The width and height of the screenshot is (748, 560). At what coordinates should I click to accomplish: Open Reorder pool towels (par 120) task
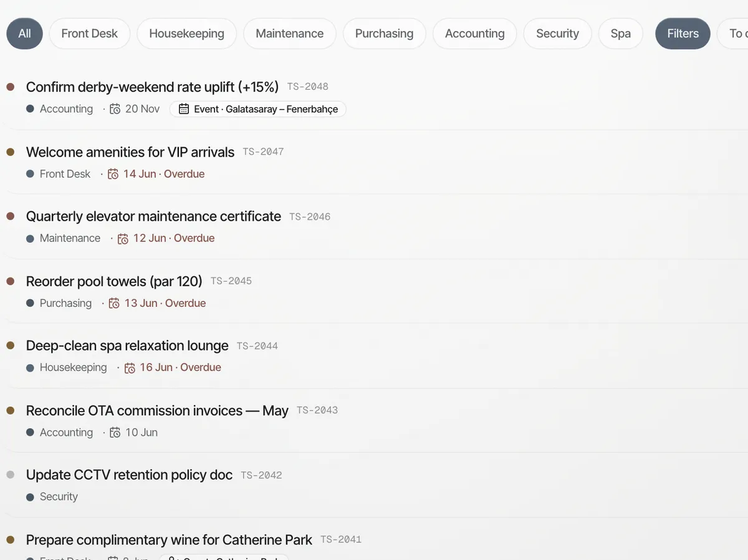114,281
